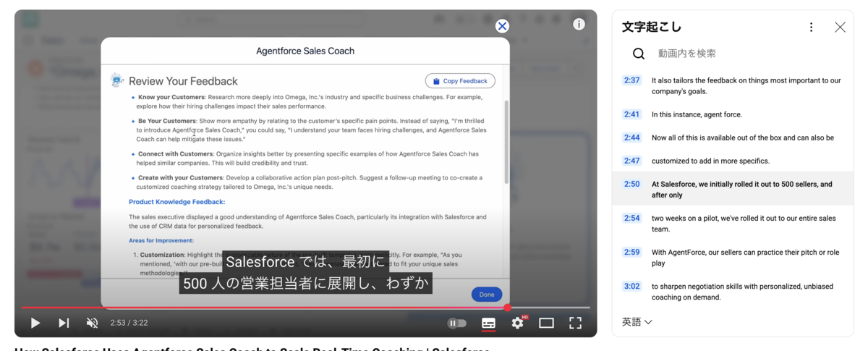Select transcript line starting "At Salesforce, we initially"

742,190
